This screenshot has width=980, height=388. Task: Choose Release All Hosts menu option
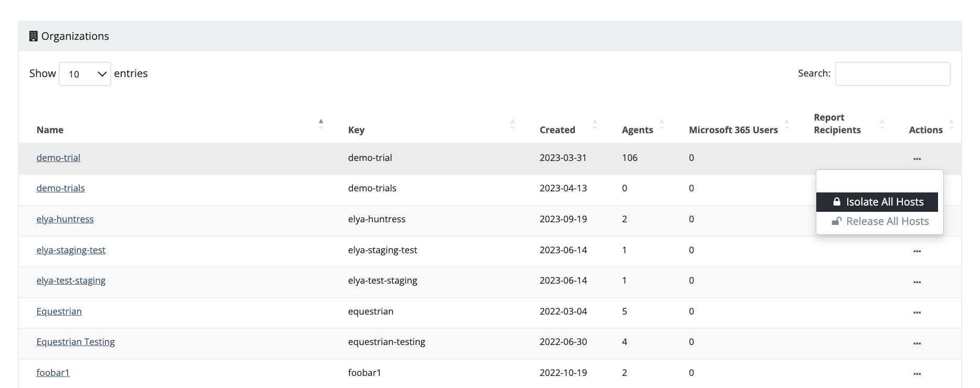click(x=880, y=221)
